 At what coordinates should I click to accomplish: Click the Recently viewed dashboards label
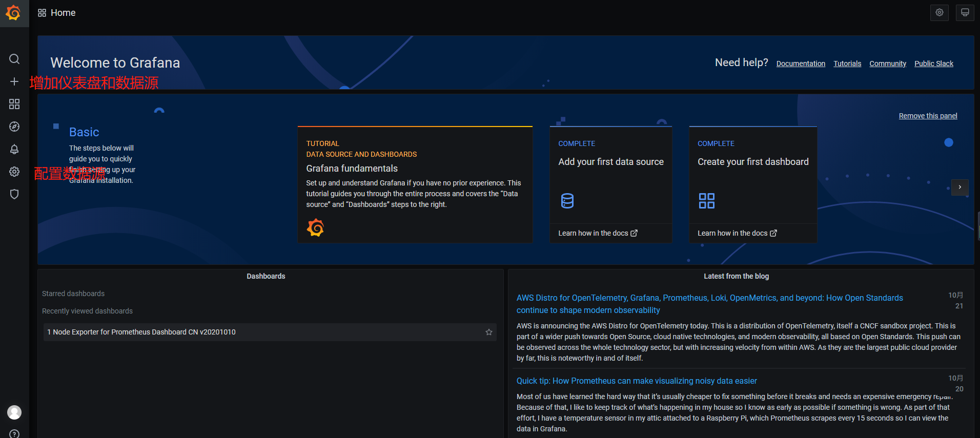(x=87, y=311)
